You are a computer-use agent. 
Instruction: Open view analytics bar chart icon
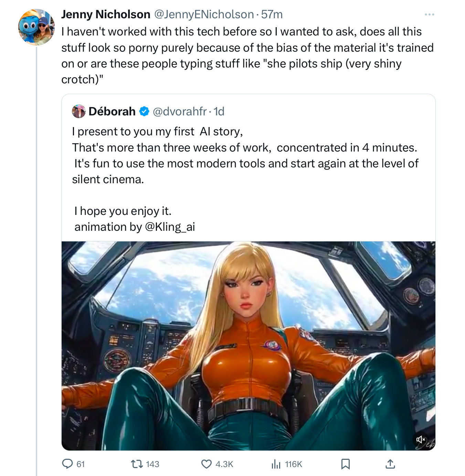pos(276,464)
